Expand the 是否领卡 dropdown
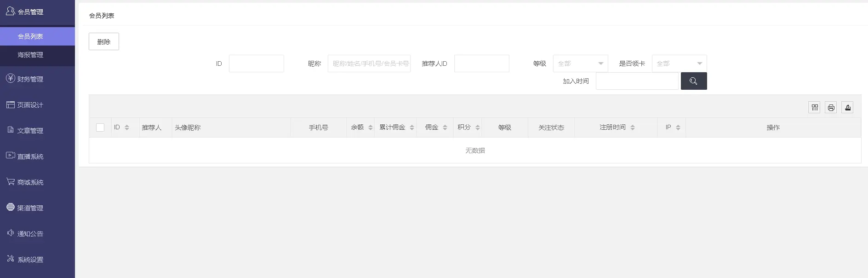The height and width of the screenshot is (278, 868). point(679,64)
